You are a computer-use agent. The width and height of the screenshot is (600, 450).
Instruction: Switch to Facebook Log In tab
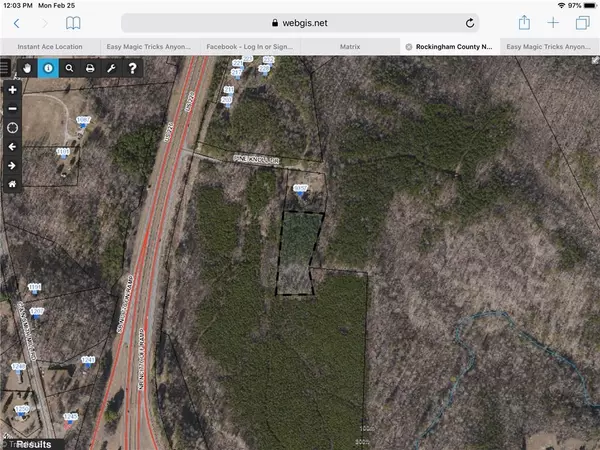tap(250, 47)
